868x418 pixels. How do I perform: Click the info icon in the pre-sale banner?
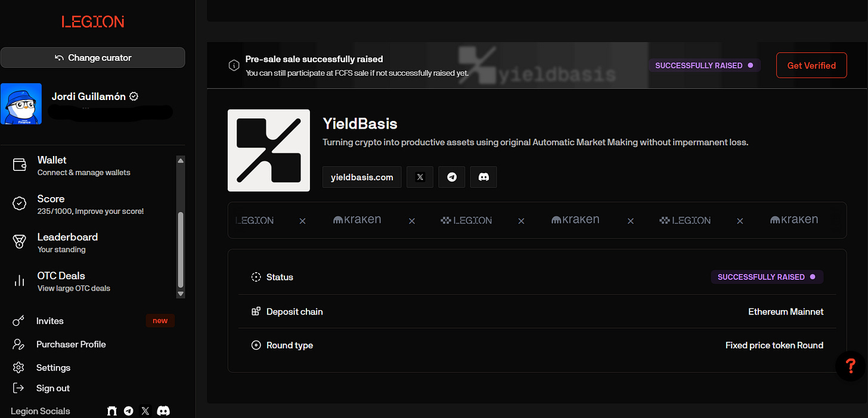pyautogui.click(x=234, y=65)
